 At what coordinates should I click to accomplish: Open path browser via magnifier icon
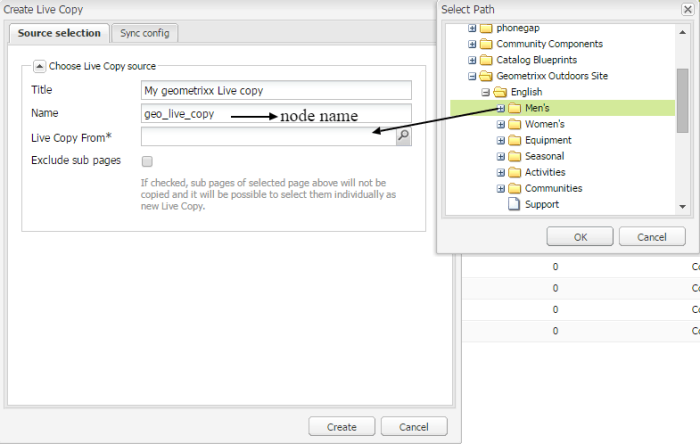[x=404, y=136]
